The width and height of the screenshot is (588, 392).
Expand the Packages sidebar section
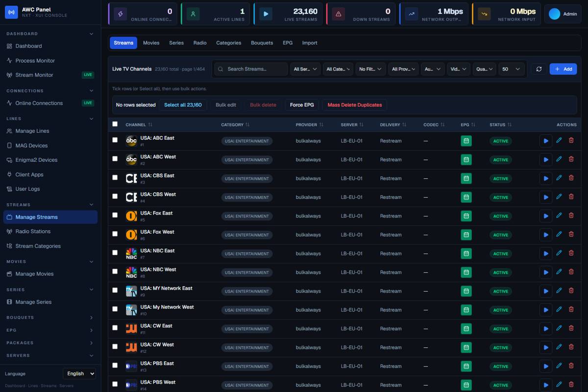click(91, 343)
